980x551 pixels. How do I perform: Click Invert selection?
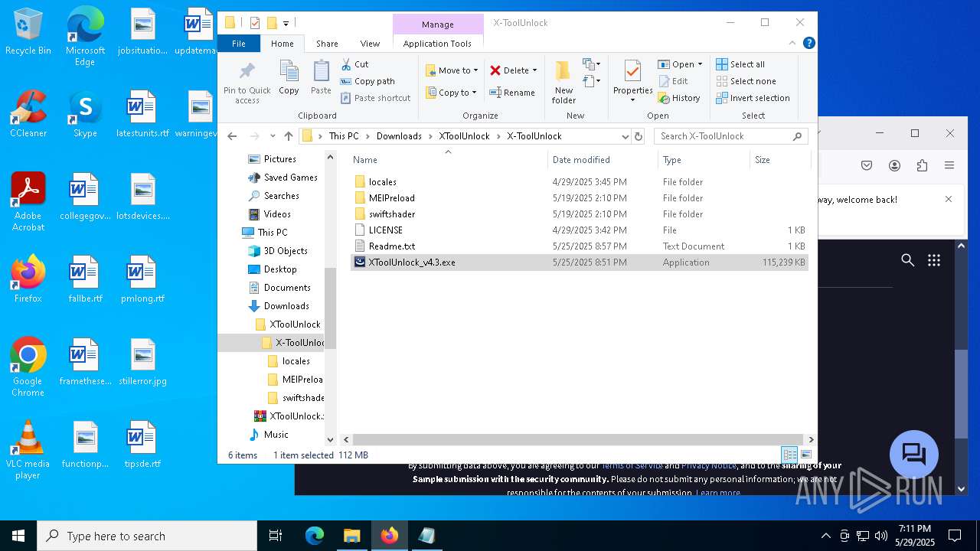pyautogui.click(x=753, y=98)
